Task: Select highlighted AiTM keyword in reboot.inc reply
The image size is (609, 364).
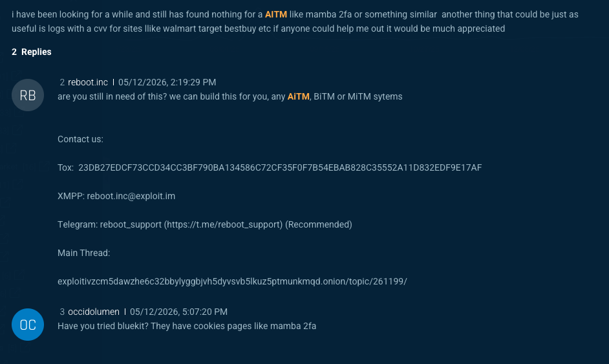Action: click(298, 96)
